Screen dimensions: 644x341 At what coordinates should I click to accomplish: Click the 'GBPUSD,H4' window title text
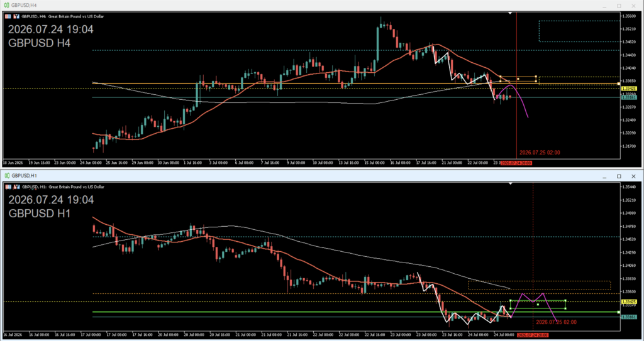pos(24,5)
